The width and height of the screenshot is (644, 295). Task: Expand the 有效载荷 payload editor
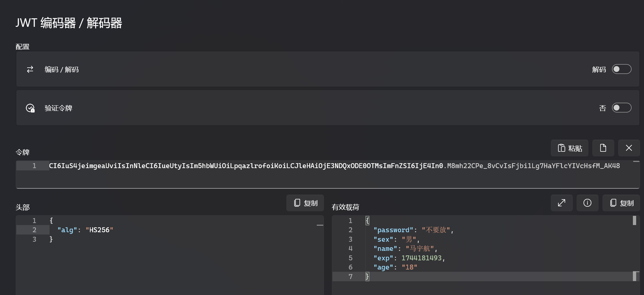click(561, 203)
